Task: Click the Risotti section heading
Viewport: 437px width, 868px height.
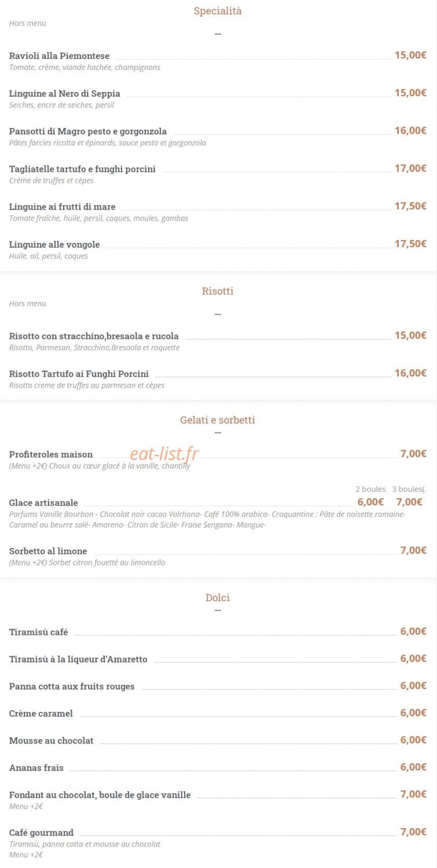Action: click(x=218, y=291)
